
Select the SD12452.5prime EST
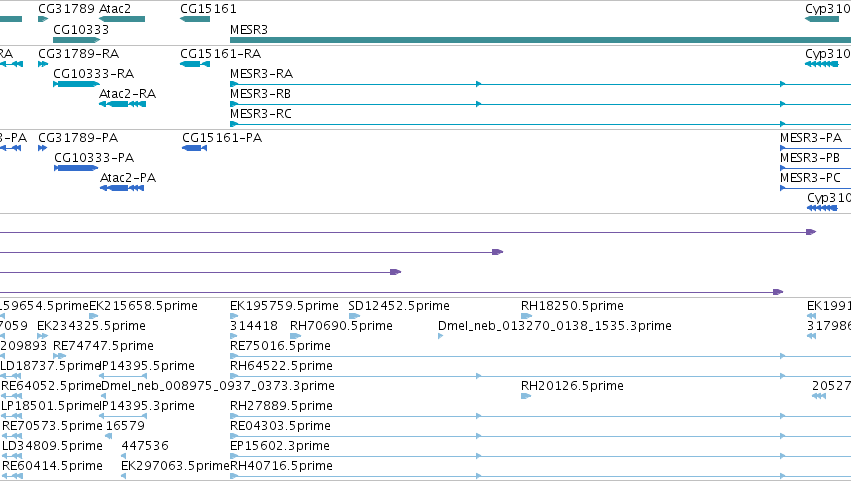click(354, 316)
